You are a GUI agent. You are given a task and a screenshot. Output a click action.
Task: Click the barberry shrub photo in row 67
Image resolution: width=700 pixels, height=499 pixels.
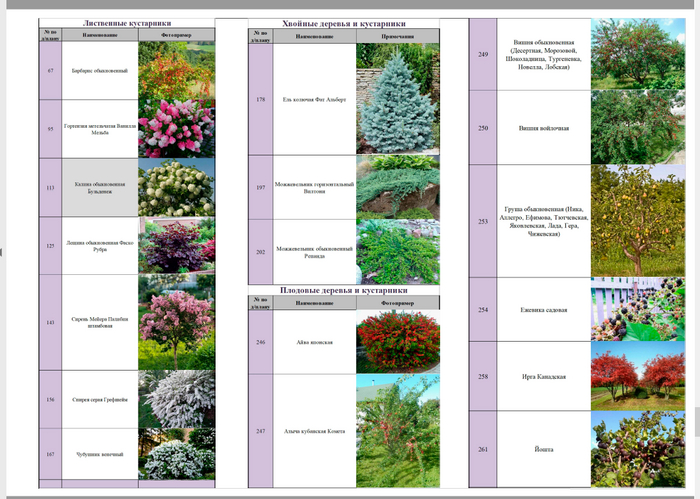(177, 71)
